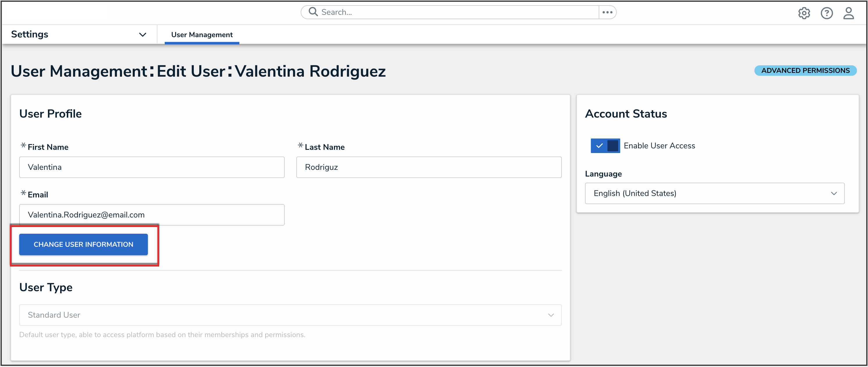Open the search options ellipsis icon
This screenshot has height=367, width=868.
tap(607, 12)
